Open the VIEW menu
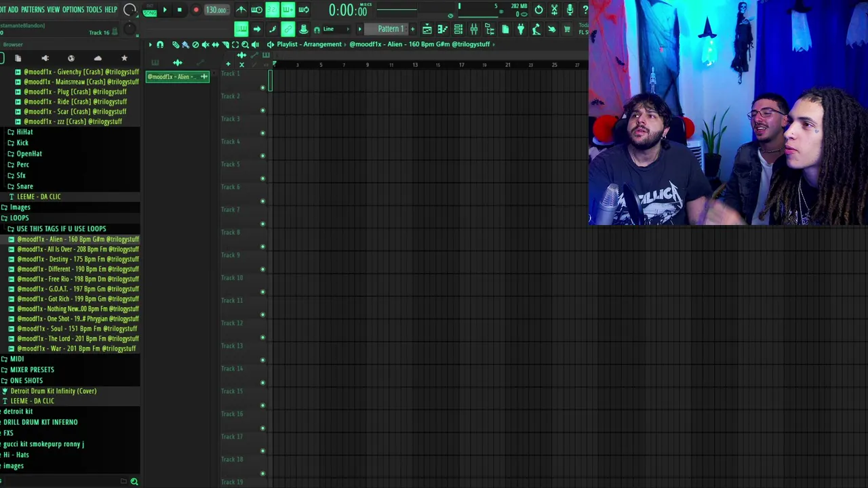The width and height of the screenshot is (868, 488). click(54, 9)
